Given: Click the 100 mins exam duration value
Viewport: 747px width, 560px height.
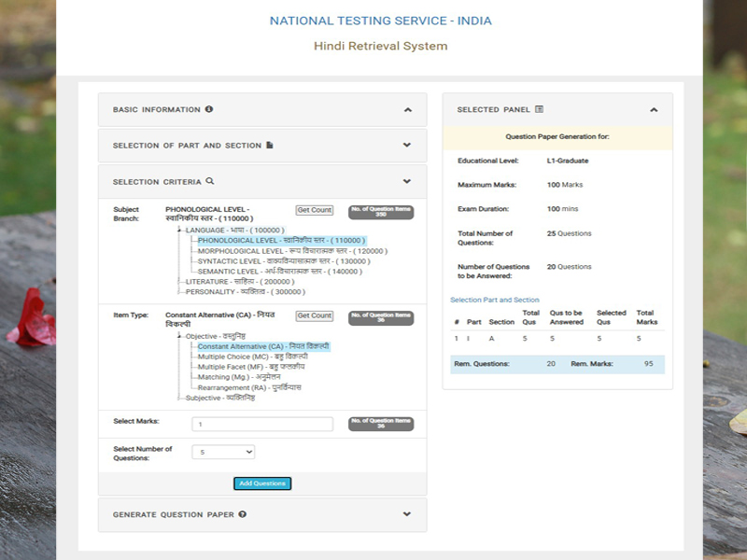Looking at the screenshot, I should pyautogui.click(x=562, y=208).
